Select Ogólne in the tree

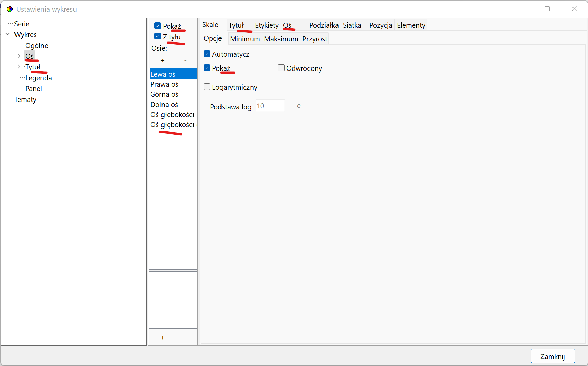coord(36,46)
